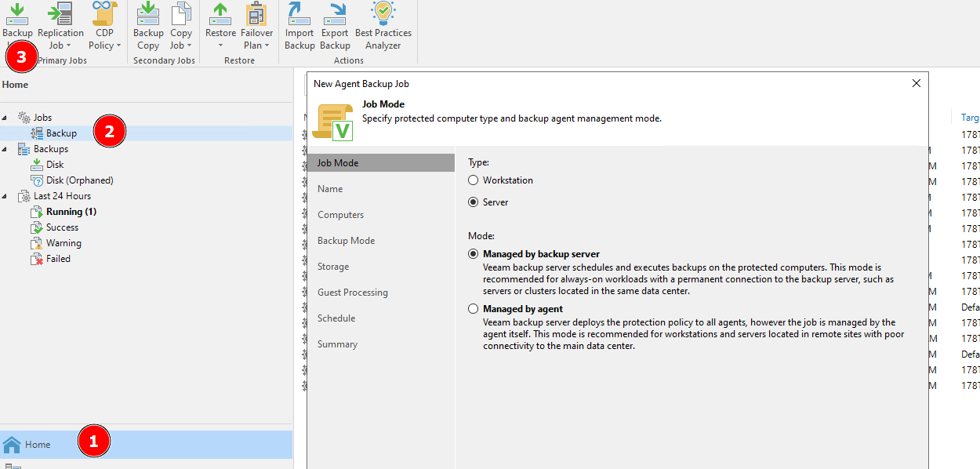The image size is (980, 469).
Task: Open Failed sessions node
Action: (58, 259)
